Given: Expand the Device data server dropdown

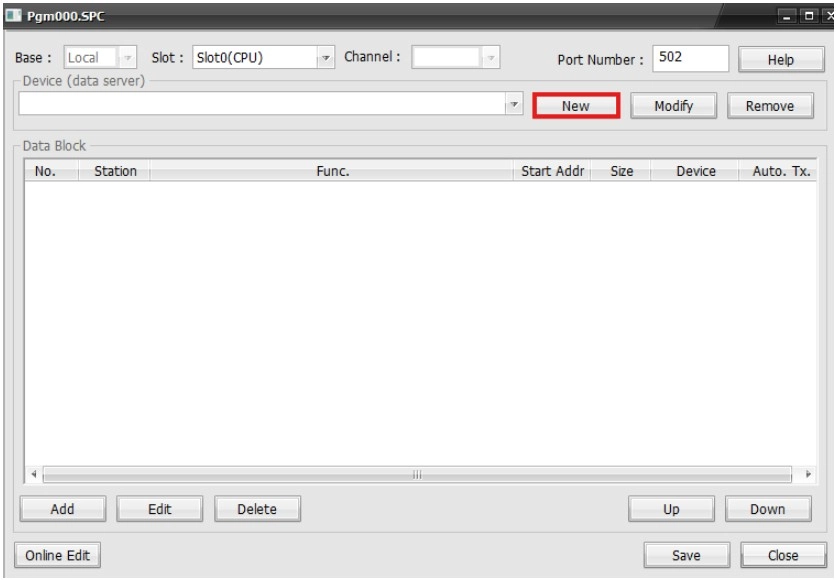Looking at the screenshot, I should 513,103.
